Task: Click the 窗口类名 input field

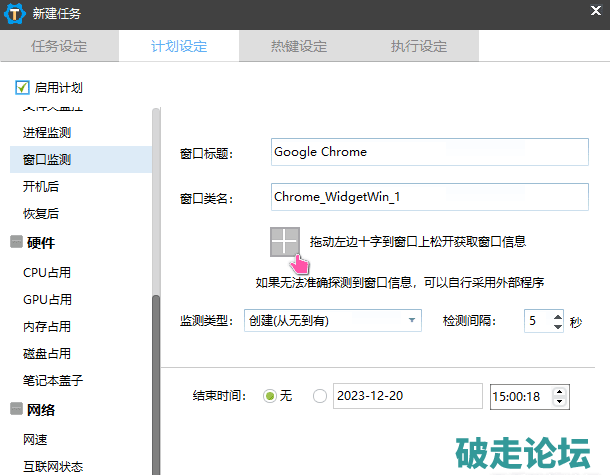Action: (x=429, y=197)
